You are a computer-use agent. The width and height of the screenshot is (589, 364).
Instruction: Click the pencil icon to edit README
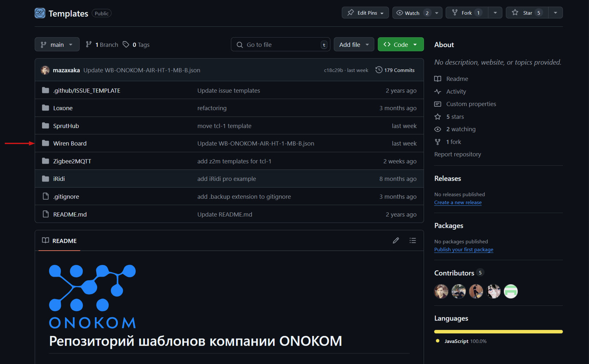(x=396, y=241)
